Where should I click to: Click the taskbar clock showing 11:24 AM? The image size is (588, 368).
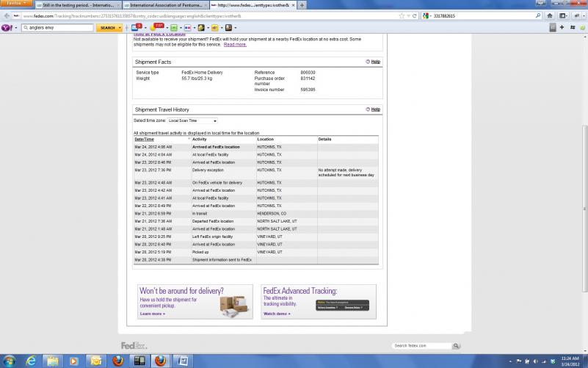point(570,361)
